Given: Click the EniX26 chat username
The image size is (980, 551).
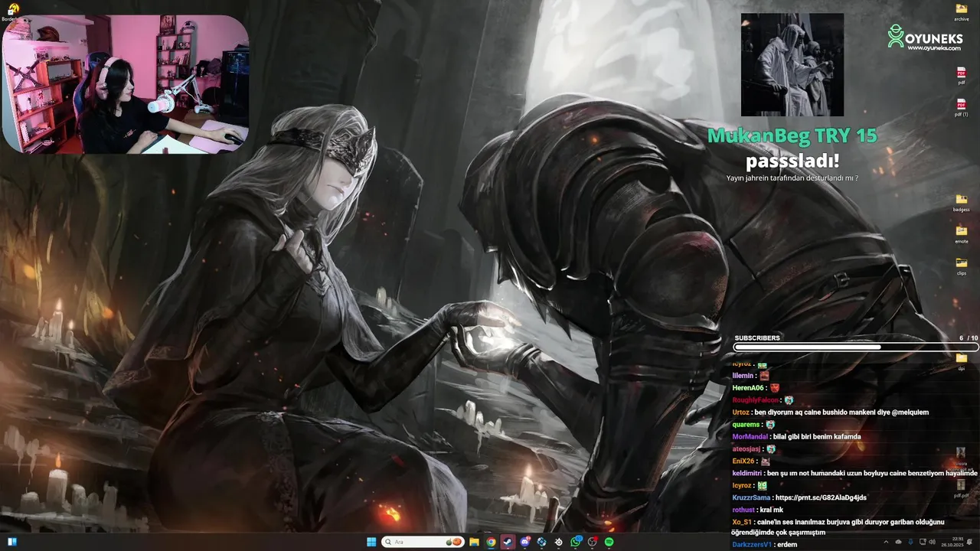Looking at the screenshot, I should pyautogui.click(x=743, y=461).
